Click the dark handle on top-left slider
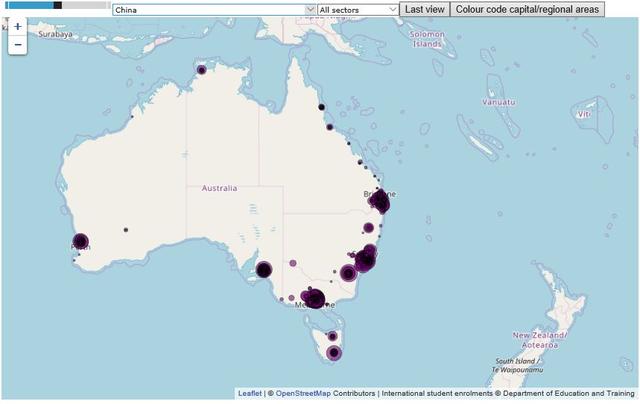This screenshot has height=404, width=640. [58, 5]
